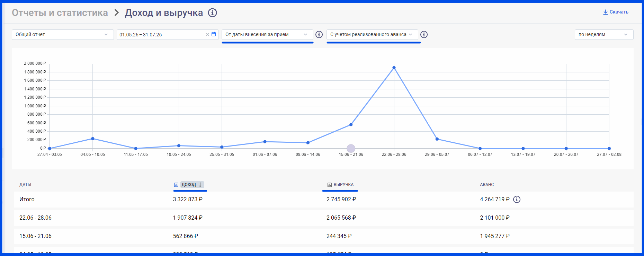This screenshot has width=644, height=256.
Task: Click the 2 000 000 ₽ y-axis label
Action: 35,63
